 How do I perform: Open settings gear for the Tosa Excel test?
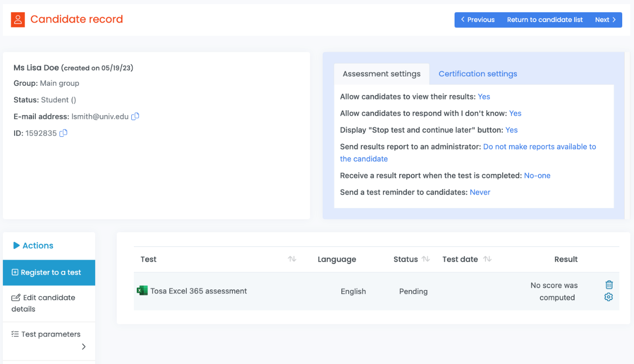(x=609, y=297)
